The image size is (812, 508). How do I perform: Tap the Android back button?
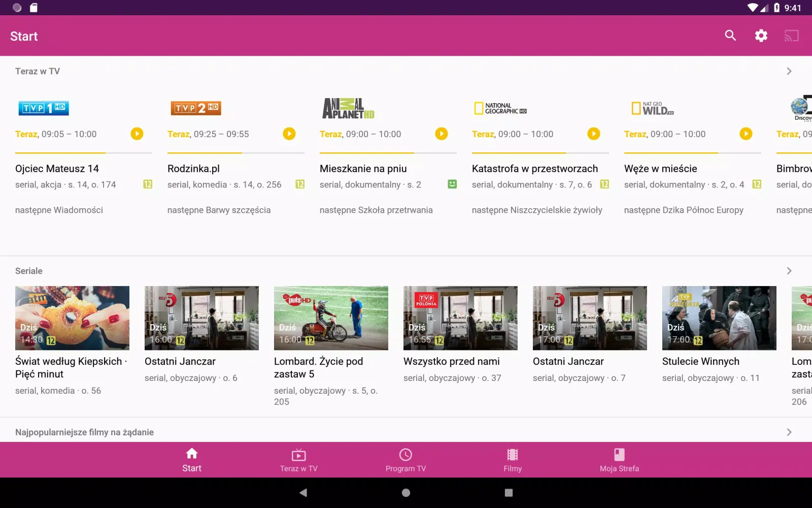coord(303,492)
